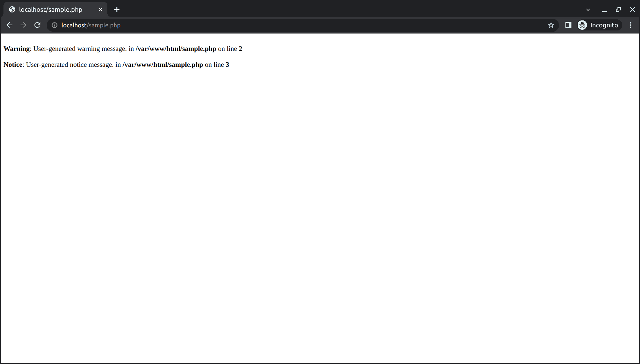Expand the browser options menu
640x364 pixels.
click(x=631, y=25)
